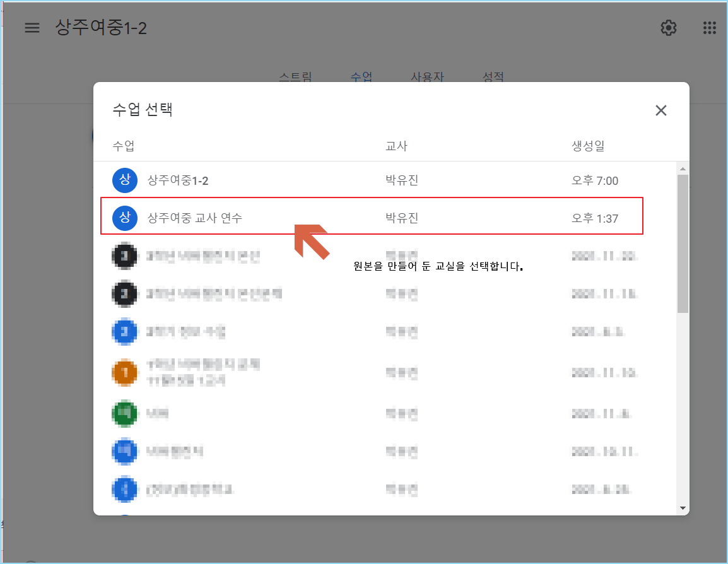
Task: Click the 상주여중1-2 page title
Action: (101, 27)
